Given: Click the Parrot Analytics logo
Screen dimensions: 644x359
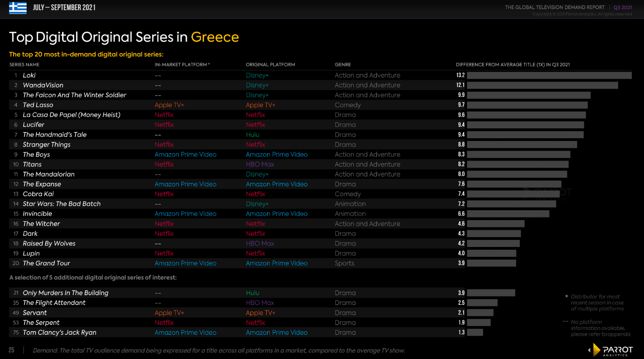Looking at the screenshot, I should (x=610, y=350).
